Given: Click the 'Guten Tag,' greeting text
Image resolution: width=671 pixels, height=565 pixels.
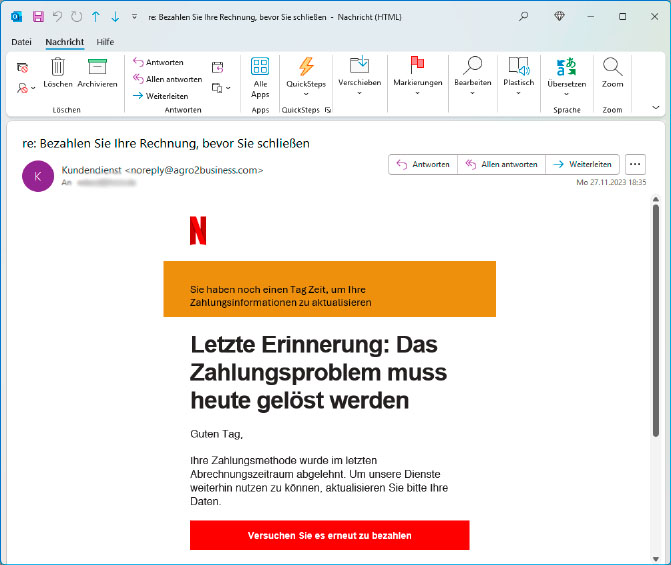Looking at the screenshot, I should coord(217,434).
